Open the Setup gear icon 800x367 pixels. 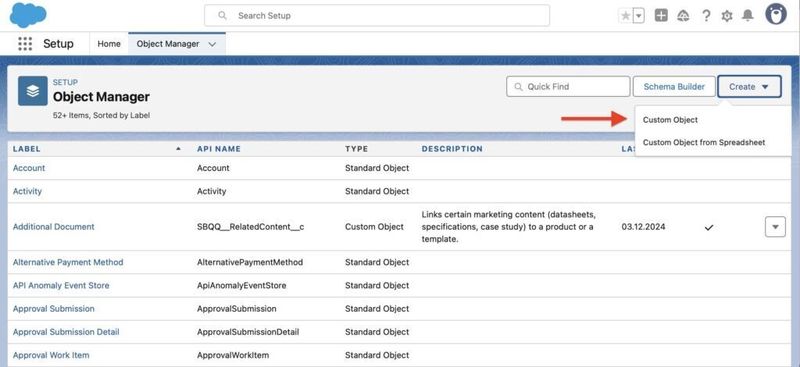click(x=727, y=16)
